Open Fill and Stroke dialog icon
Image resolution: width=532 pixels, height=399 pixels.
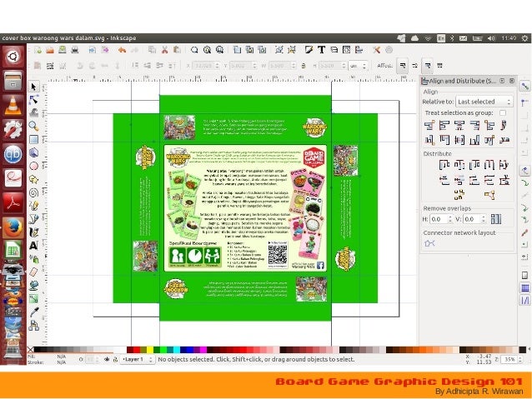pyautogui.click(x=309, y=50)
